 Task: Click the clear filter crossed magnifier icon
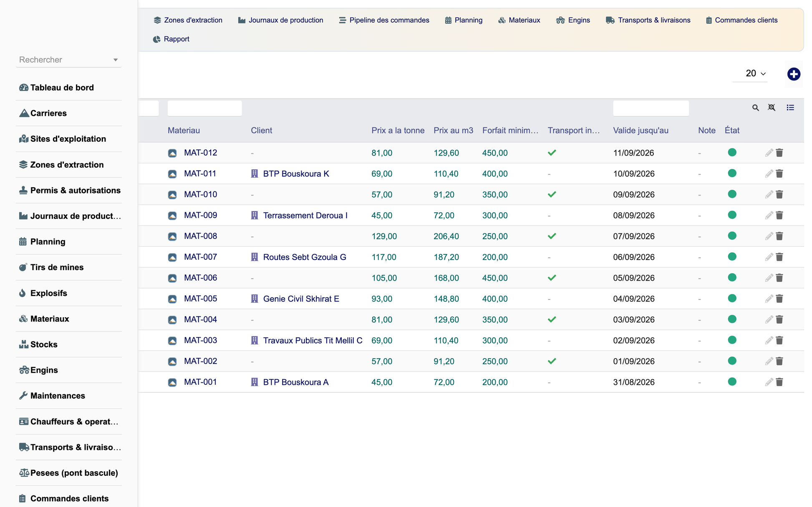click(x=772, y=108)
